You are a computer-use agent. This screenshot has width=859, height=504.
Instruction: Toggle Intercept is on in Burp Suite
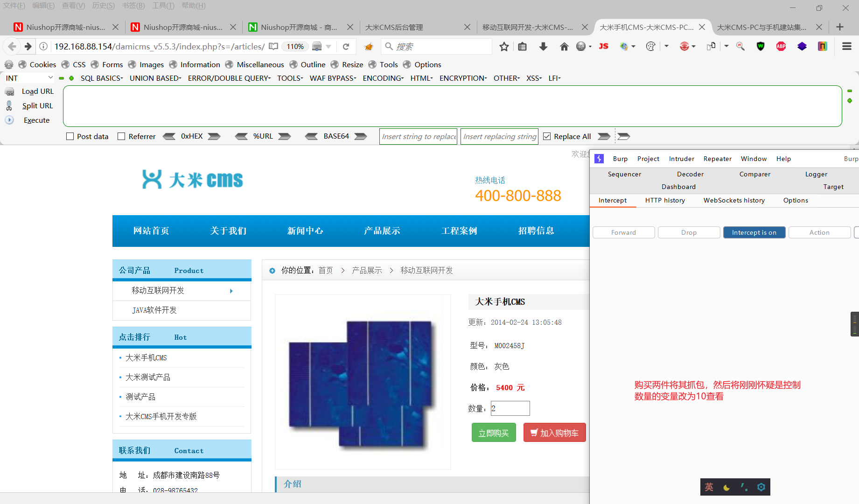pyautogui.click(x=754, y=232)
